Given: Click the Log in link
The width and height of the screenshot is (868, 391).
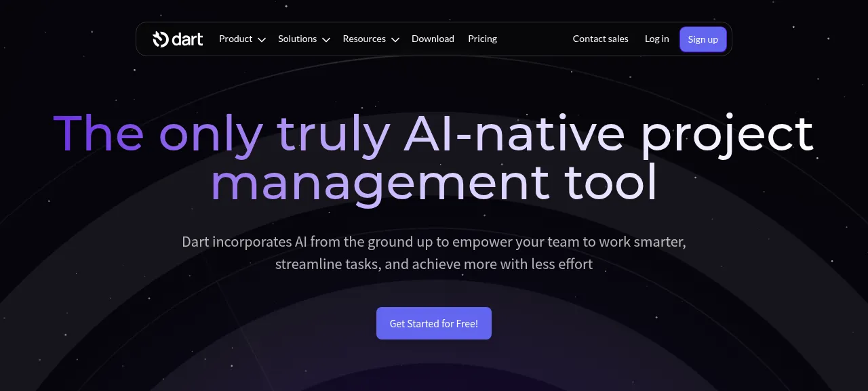Looking at the screenshot, I should point(656,39).
